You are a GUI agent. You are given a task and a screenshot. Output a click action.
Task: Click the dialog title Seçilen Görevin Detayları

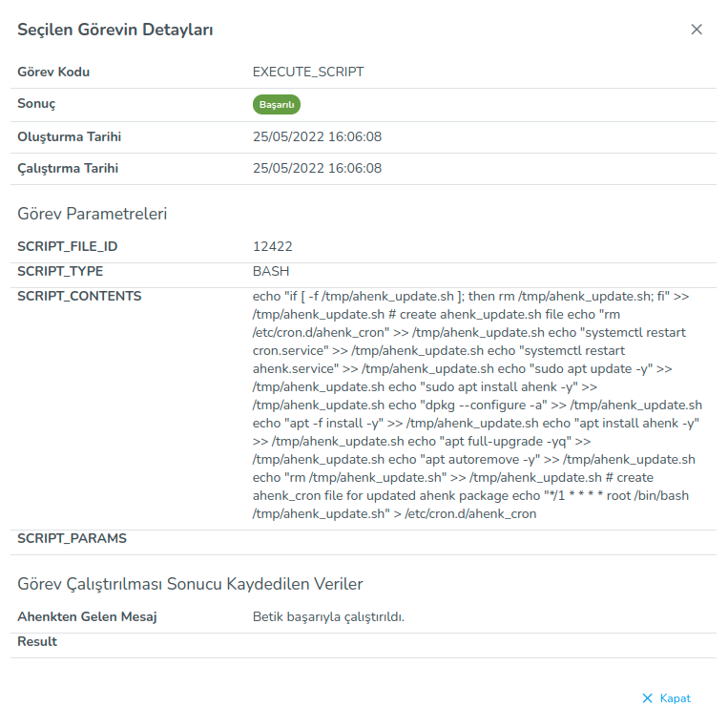(115, 30)
